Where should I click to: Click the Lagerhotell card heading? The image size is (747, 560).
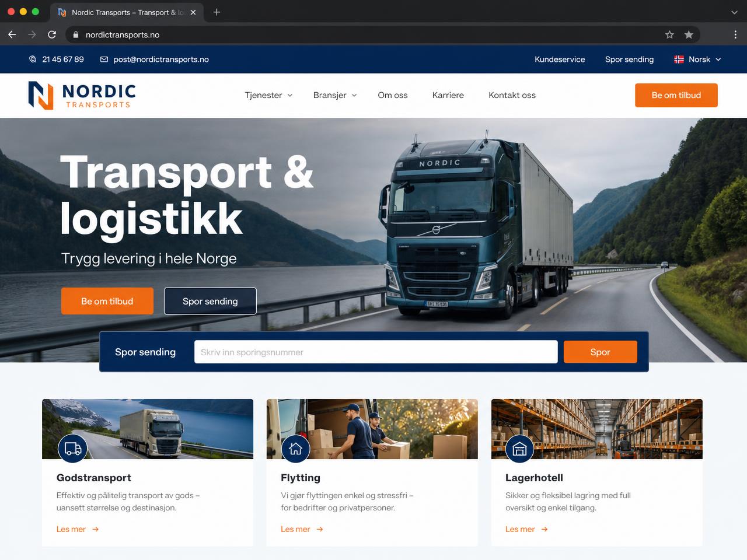pos(534,478)
